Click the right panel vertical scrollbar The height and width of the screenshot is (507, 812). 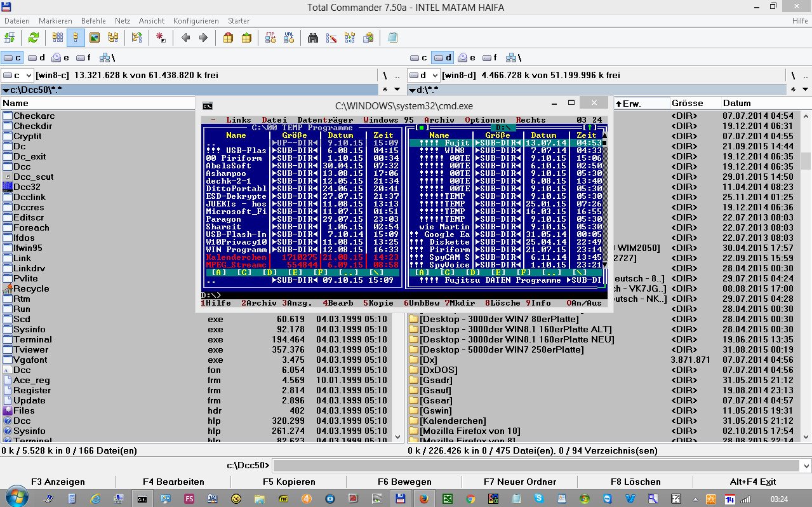pyautogui.click(x=806, y=275)
